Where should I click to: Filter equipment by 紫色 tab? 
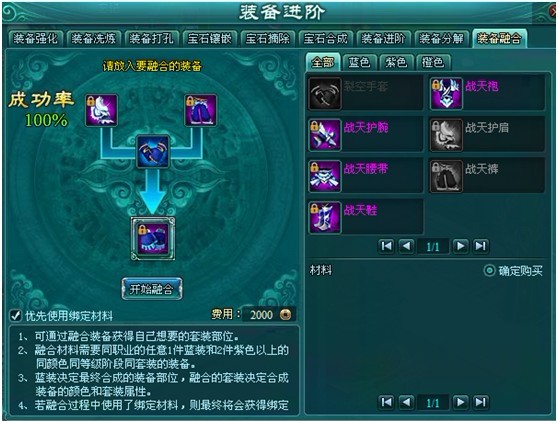coord(396,62)
